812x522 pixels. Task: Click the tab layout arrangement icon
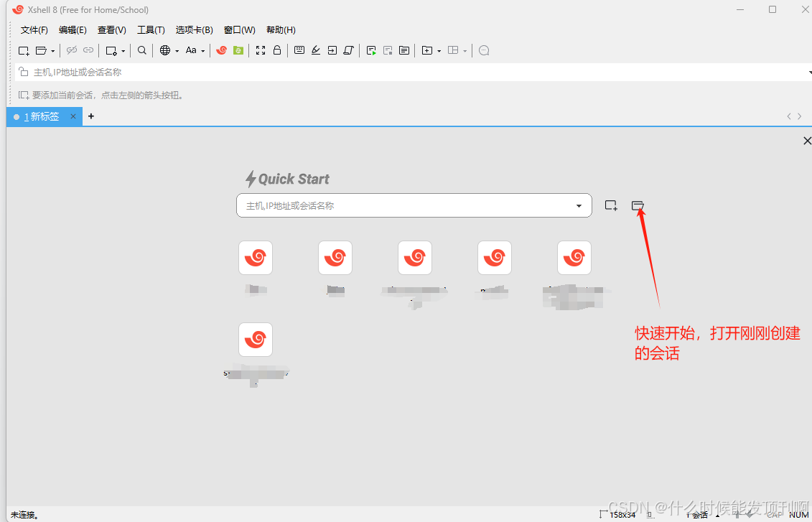pyautogui.click(x=453, y=50)
